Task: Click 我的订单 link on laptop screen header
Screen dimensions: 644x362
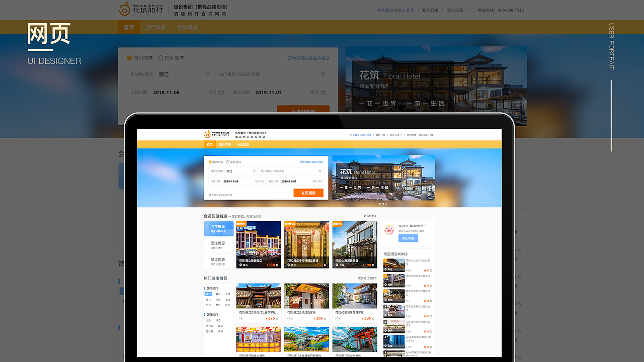Action: 380,135
